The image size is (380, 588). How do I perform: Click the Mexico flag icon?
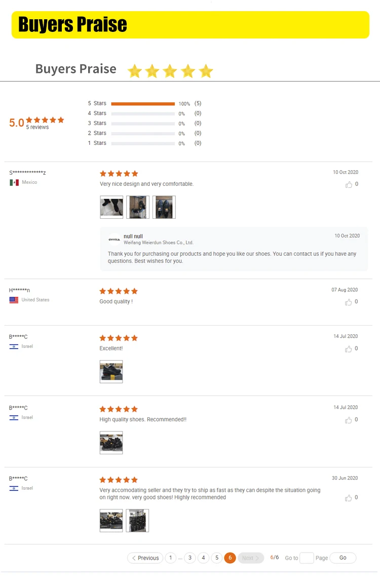[x=14, y=183]
